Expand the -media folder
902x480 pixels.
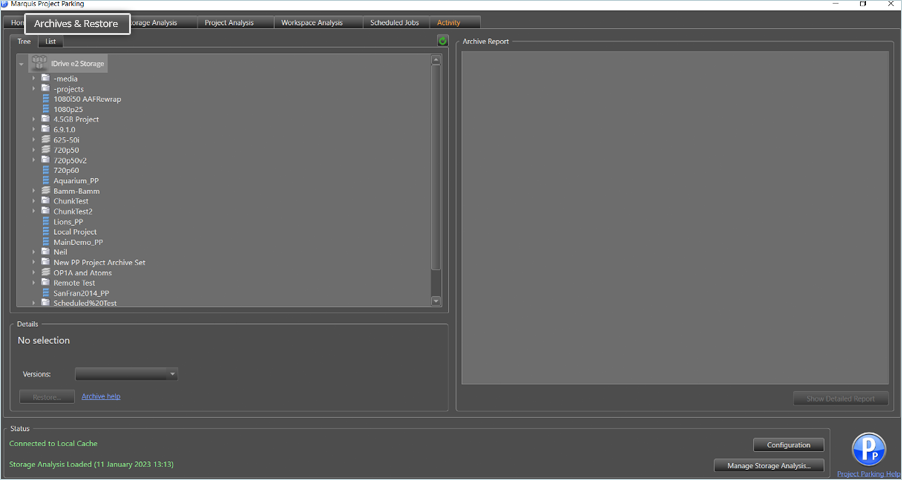33,78
